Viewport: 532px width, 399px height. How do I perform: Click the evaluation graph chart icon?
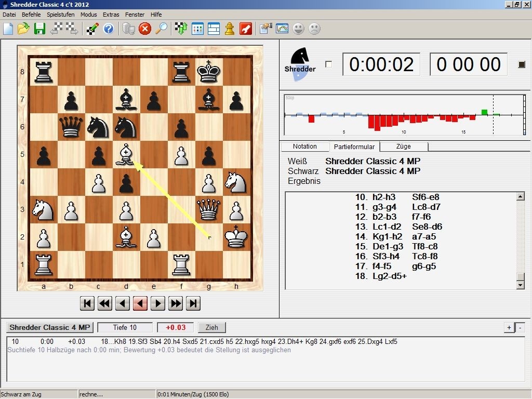[x=282, y=29]
